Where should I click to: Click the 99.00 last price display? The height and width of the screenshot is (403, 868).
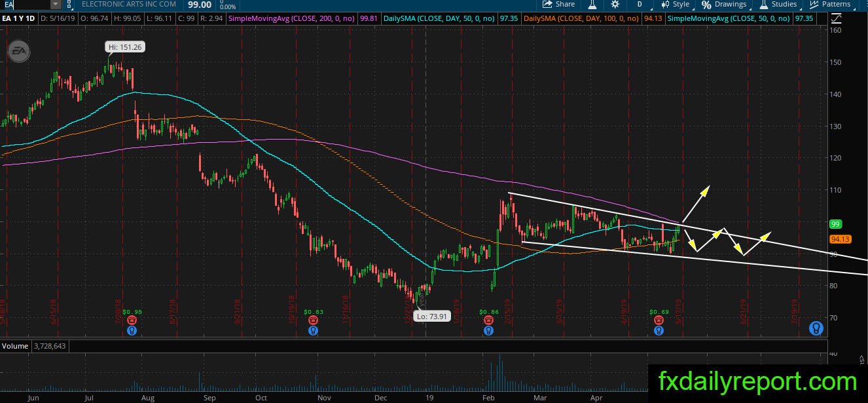[x=199, y=5]
